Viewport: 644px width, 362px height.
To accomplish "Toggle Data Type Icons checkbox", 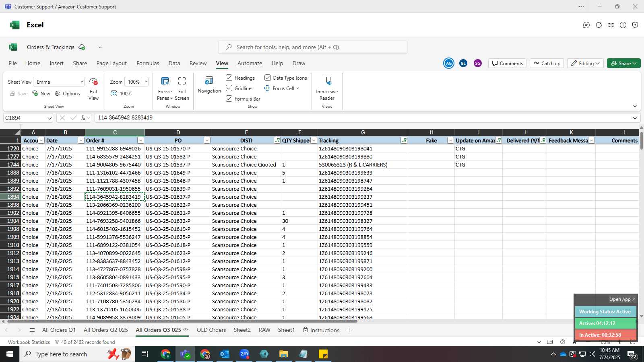I will [x=268, y=78].
